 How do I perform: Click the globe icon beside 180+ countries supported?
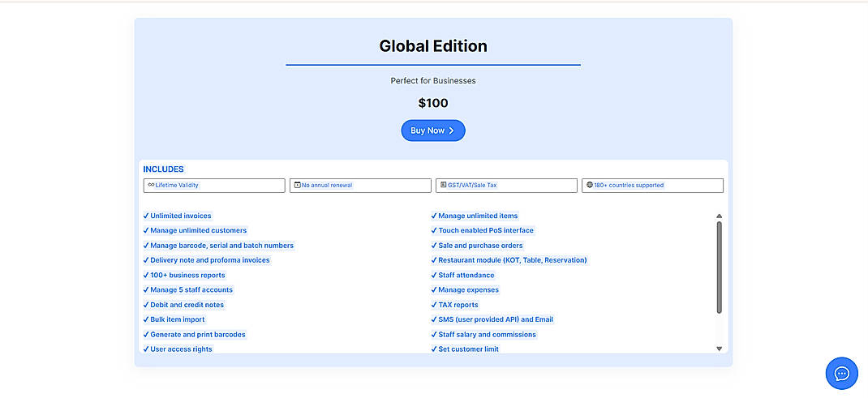click(590, 185)
